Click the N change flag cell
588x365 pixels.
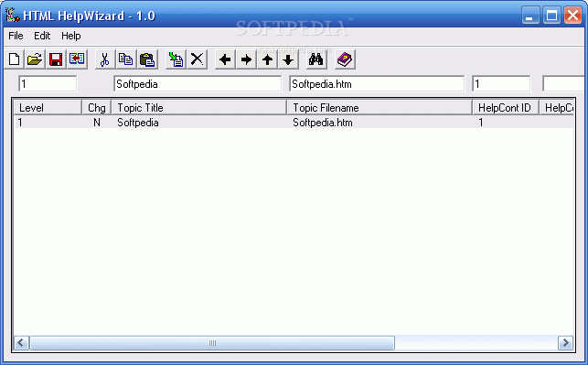tap(97, 123)
